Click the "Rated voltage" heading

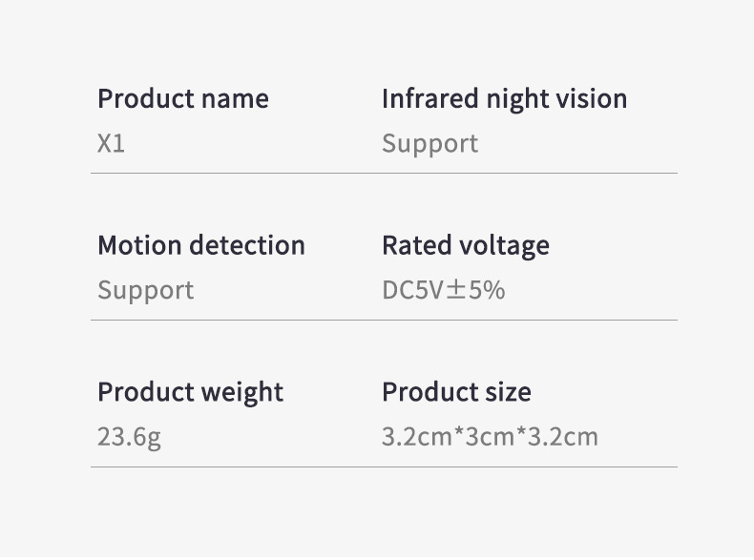pyautogui.click(x=466, y=245)
